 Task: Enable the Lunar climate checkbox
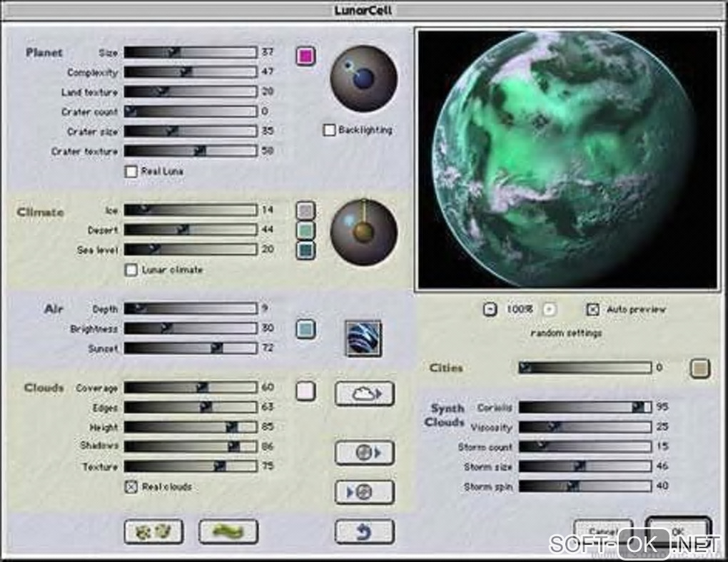click(131, 270)
